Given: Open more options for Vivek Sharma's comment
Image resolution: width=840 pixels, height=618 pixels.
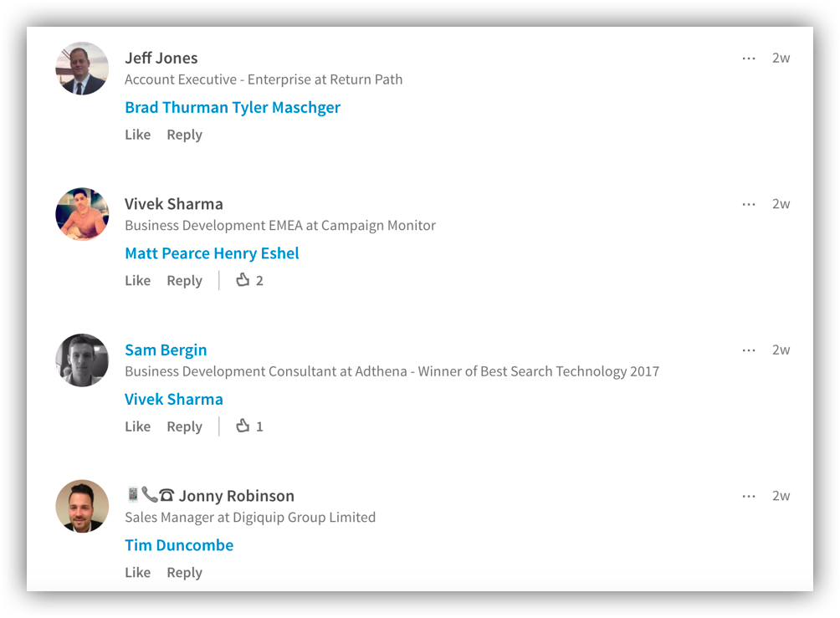Looking at the screenshot, I should tap(749, 205).
